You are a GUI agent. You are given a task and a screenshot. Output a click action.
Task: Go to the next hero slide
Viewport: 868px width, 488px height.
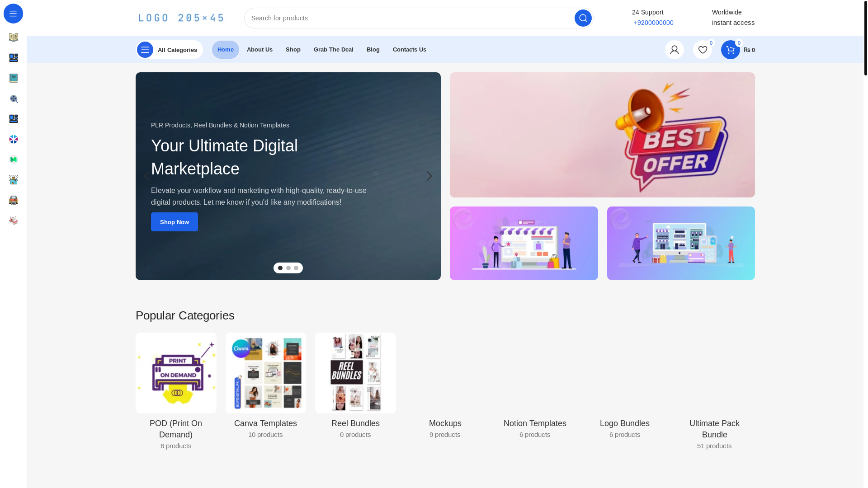pos(429,176)
